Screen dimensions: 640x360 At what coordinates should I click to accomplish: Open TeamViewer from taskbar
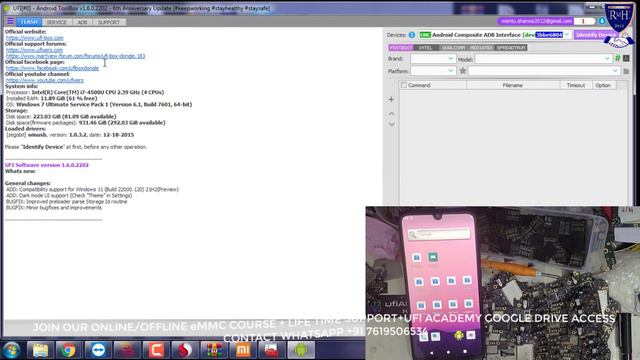(x=98, y=350)
